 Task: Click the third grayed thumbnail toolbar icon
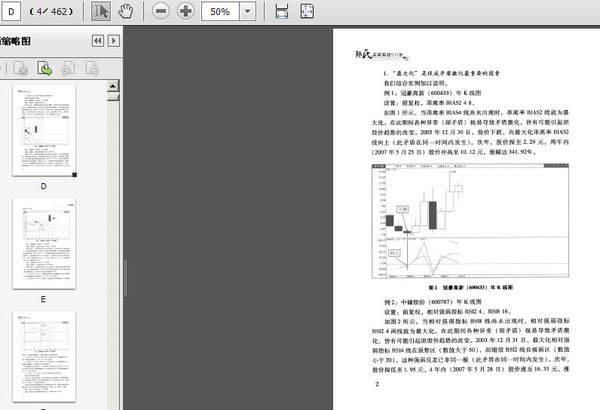pos(69,68)
